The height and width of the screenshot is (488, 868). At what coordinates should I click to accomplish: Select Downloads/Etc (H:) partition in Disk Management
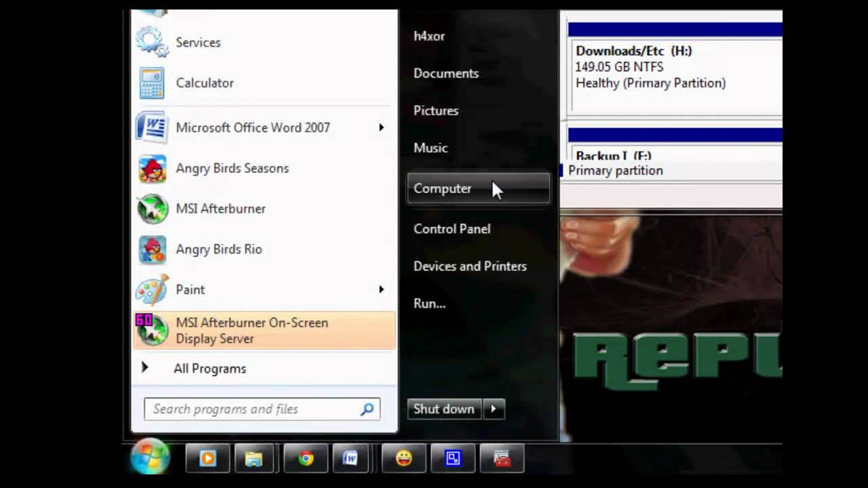(x=675, y=68)
